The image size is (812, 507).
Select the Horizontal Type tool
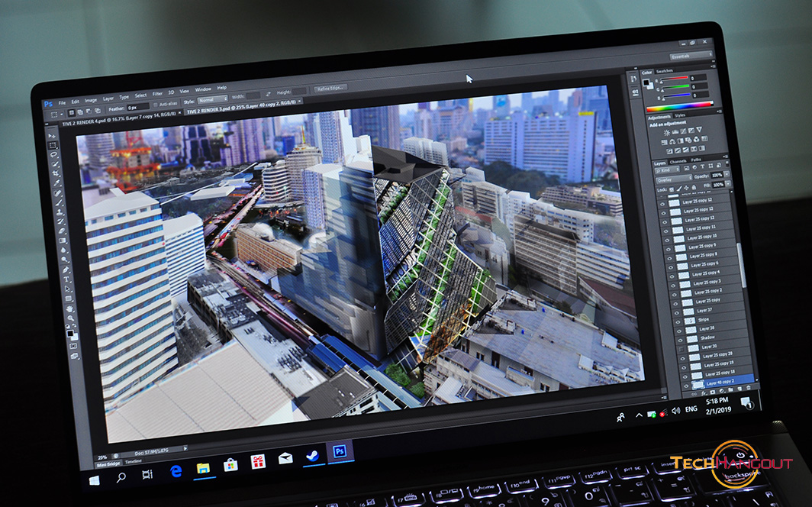pyautogui.click(x=67, y=279)
